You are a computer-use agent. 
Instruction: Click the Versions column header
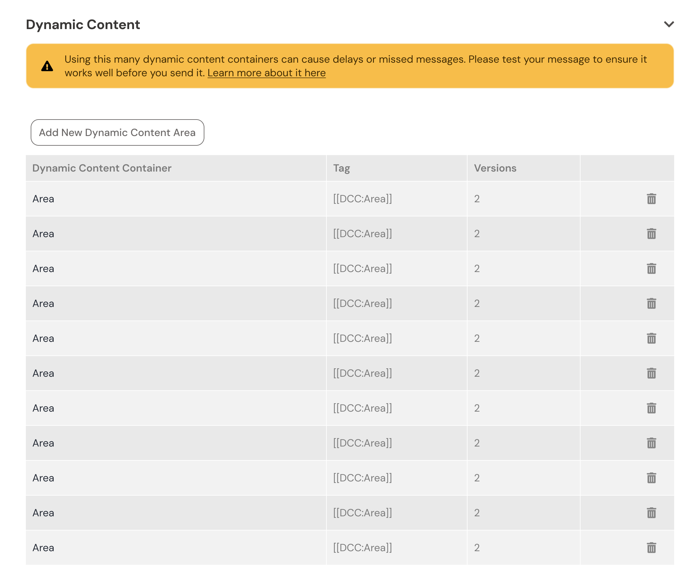pos(495,168)
